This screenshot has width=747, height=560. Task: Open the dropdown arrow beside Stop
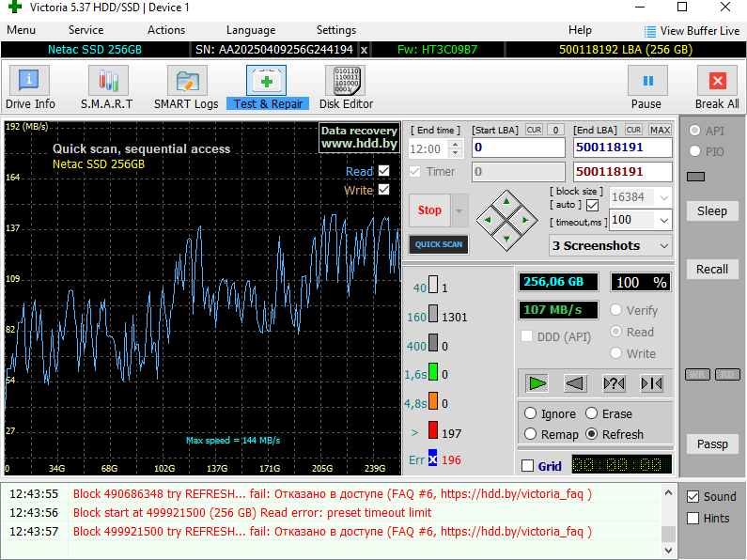[459, 210]
